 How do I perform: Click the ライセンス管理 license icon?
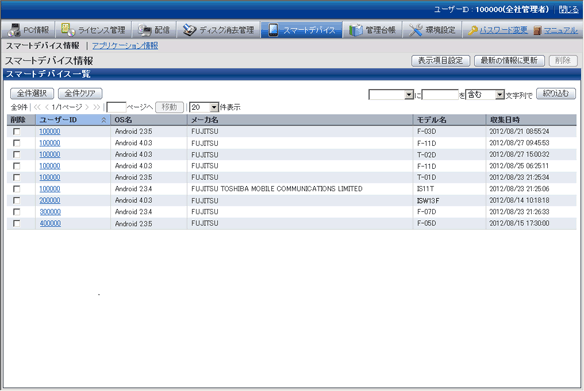pyautogui.click(x=68, y=29)
